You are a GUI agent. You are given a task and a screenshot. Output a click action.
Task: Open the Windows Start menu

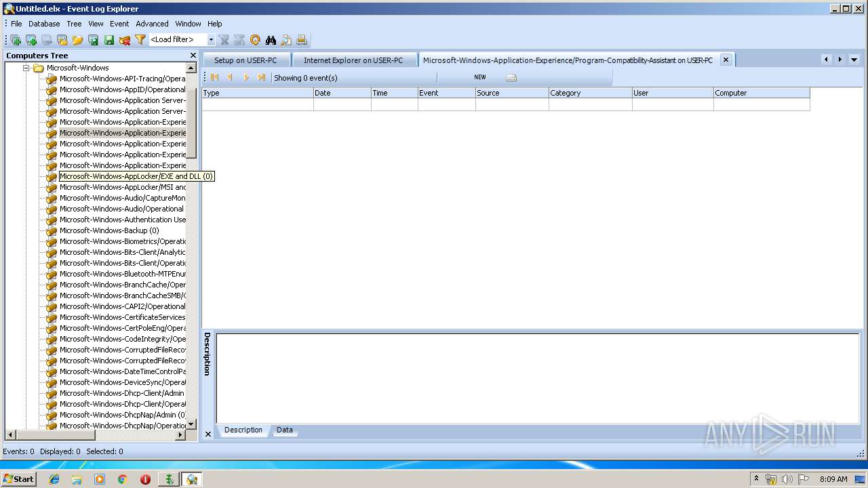pyautogui.click(x=19, y=479)
